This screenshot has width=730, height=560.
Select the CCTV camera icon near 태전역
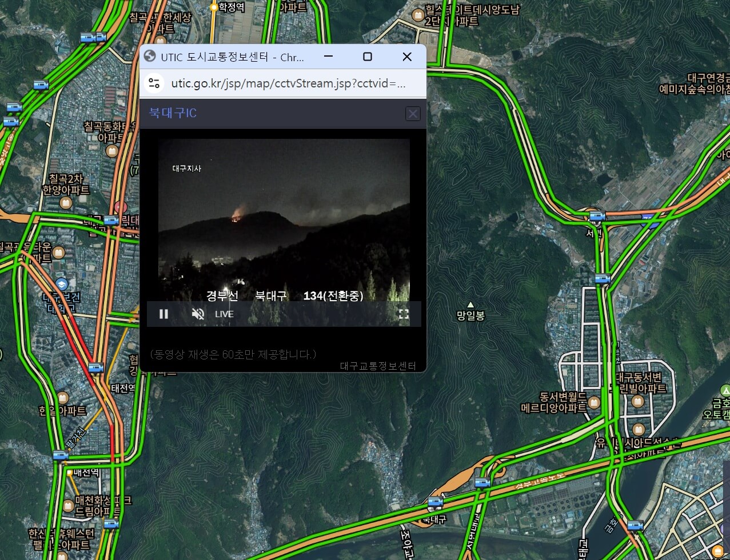[x=95, y=368]
